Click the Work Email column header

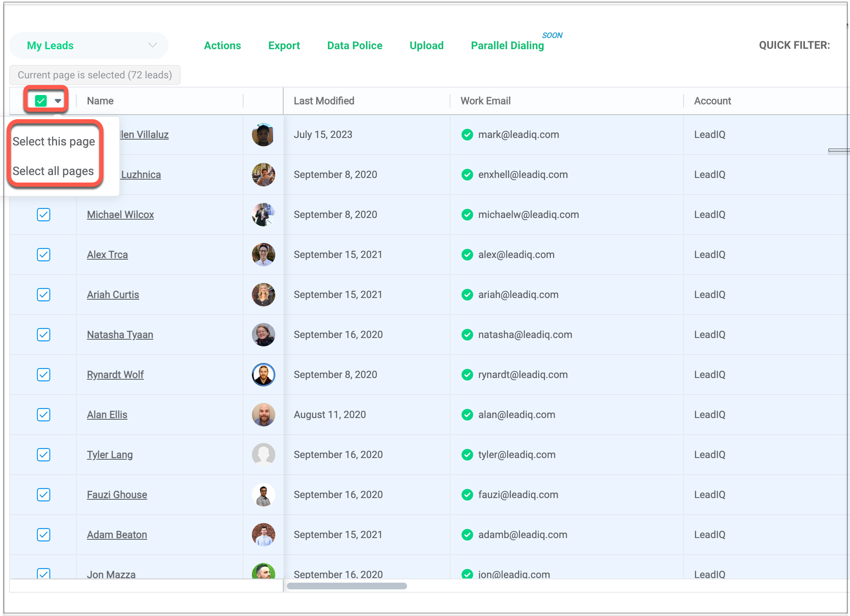(485, 101)
